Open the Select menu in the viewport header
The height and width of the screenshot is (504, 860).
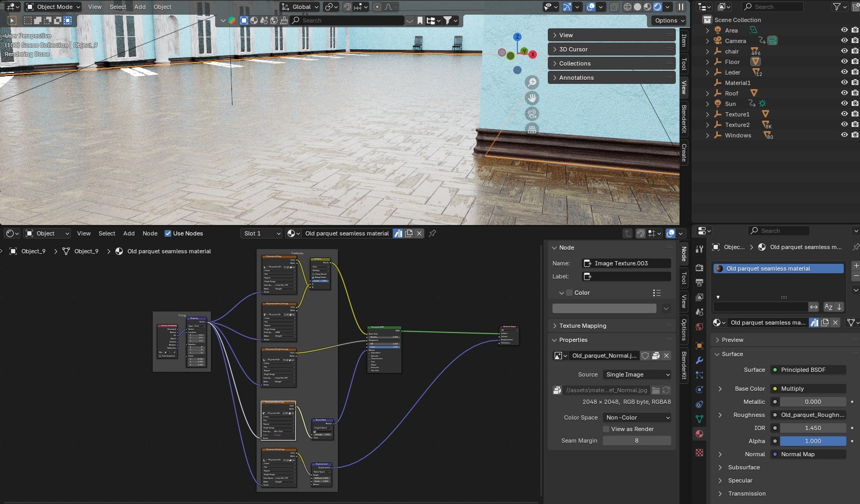(x=118, y=6)
